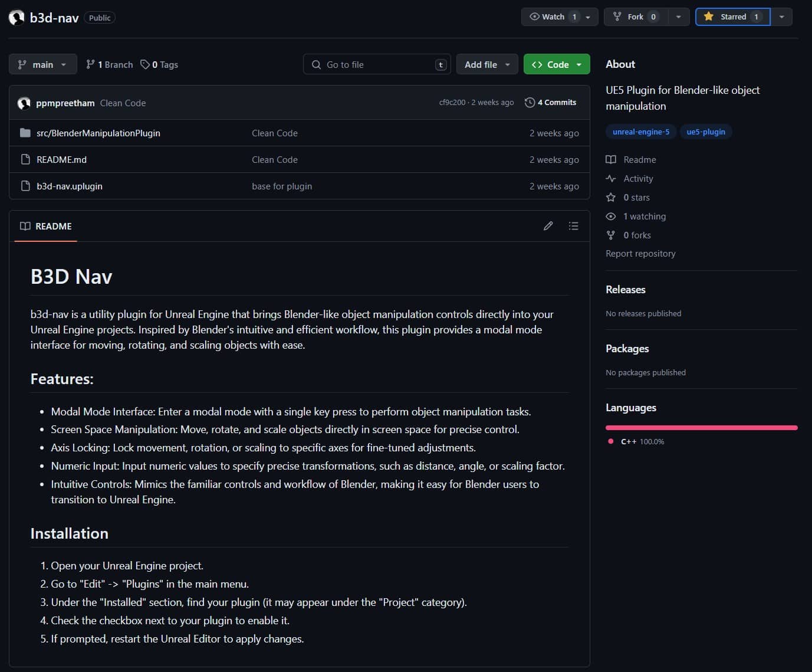Click the Go to file search field

(x=377, y=64)
